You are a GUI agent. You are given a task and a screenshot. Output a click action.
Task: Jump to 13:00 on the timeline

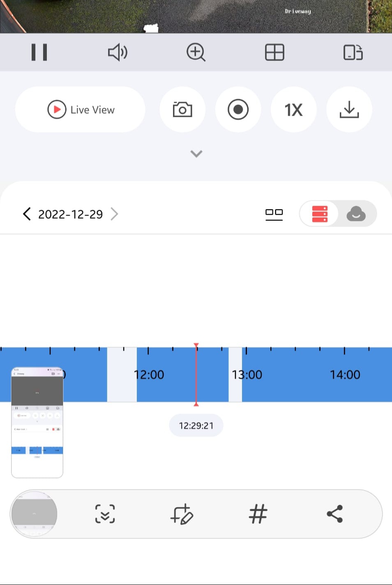pos(247,375)
